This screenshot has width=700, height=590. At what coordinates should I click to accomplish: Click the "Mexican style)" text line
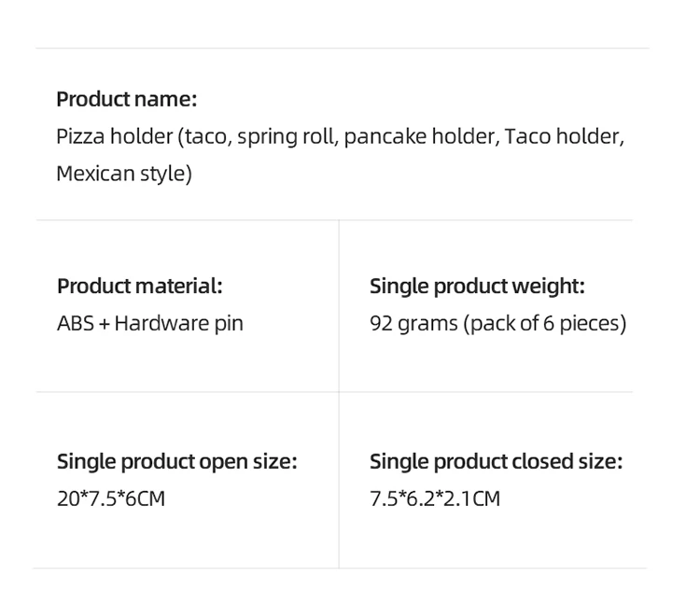(x=123, y=174)
